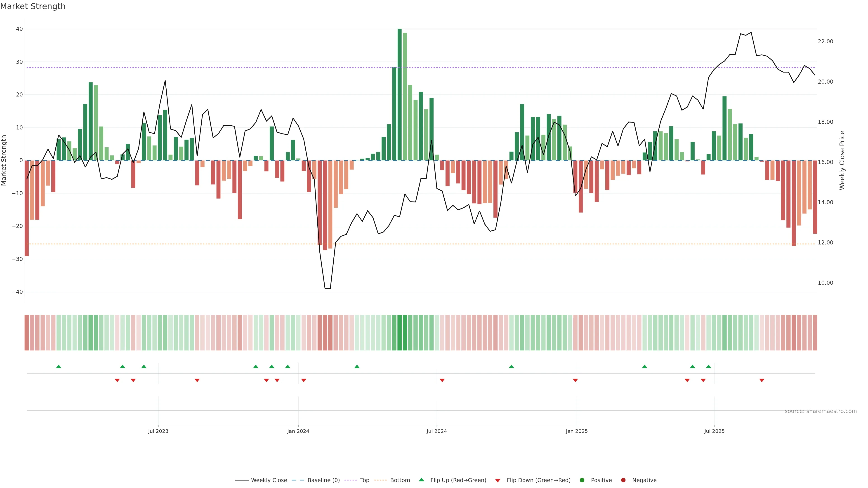The image size is (868, 488).
Task: Select the rightmost red flip-down triangle marker
Action: pos(762,380)
